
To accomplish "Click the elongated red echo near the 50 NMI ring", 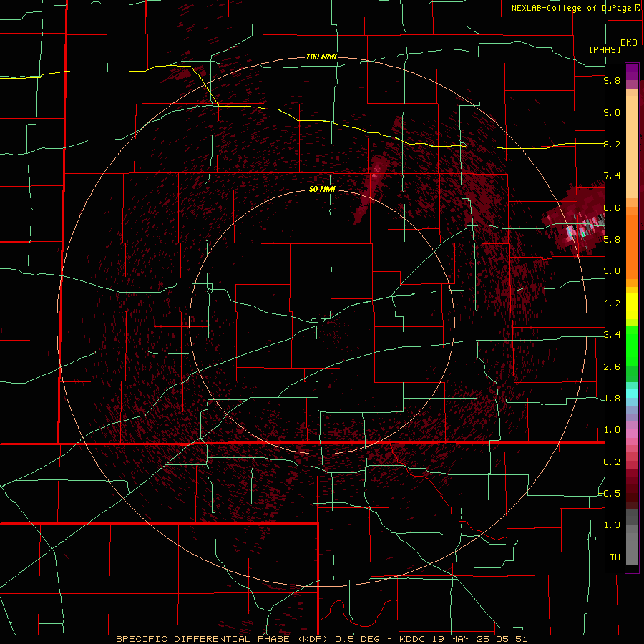I will point(371,189).
